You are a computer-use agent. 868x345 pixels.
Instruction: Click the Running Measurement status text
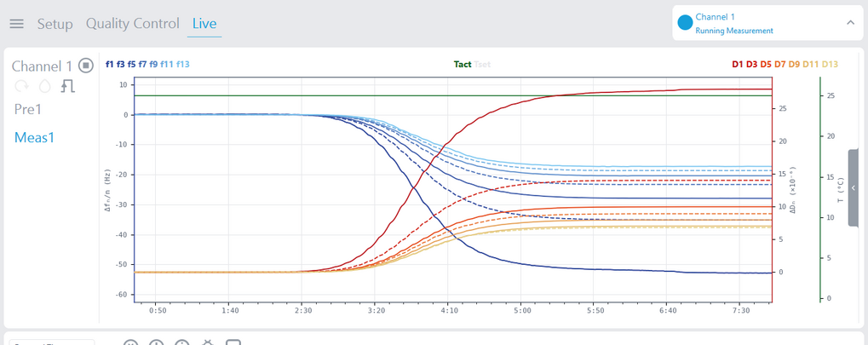tap(734, 31)
